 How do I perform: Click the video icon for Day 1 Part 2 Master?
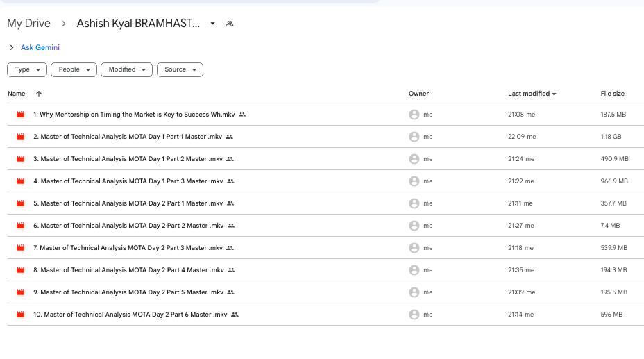(20, 158)
